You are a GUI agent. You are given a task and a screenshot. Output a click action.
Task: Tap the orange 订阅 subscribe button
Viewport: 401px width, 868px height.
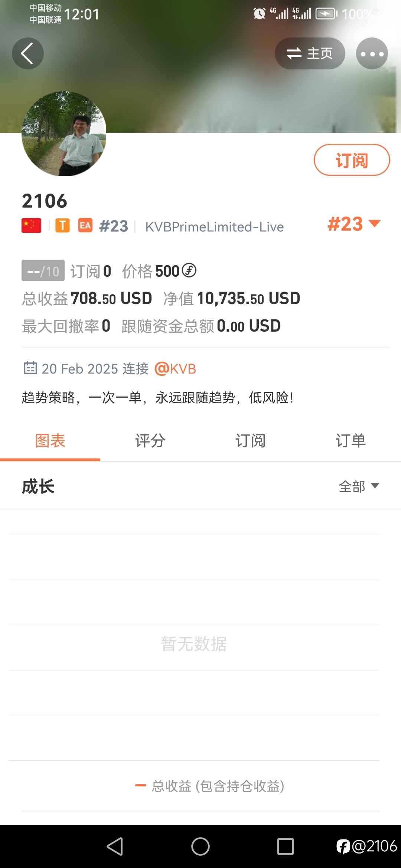352,160
